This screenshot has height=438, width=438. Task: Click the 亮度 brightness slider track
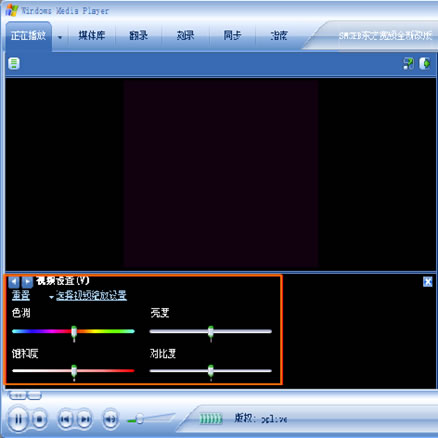pyautogui.click(x=211, y=331)
